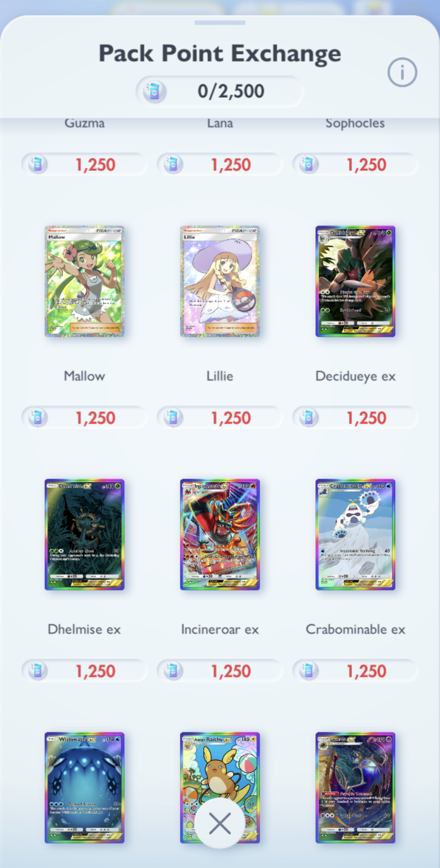Viewport: 440px width, 868px height.
Task: Open the Lunala ex card
Action: (x=355, y=787)
